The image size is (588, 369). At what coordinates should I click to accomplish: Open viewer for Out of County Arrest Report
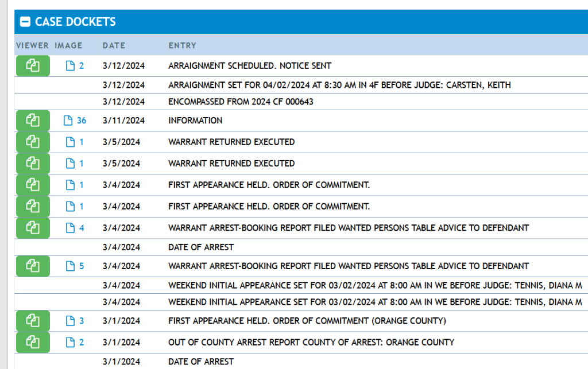click(x=33, y=343)
